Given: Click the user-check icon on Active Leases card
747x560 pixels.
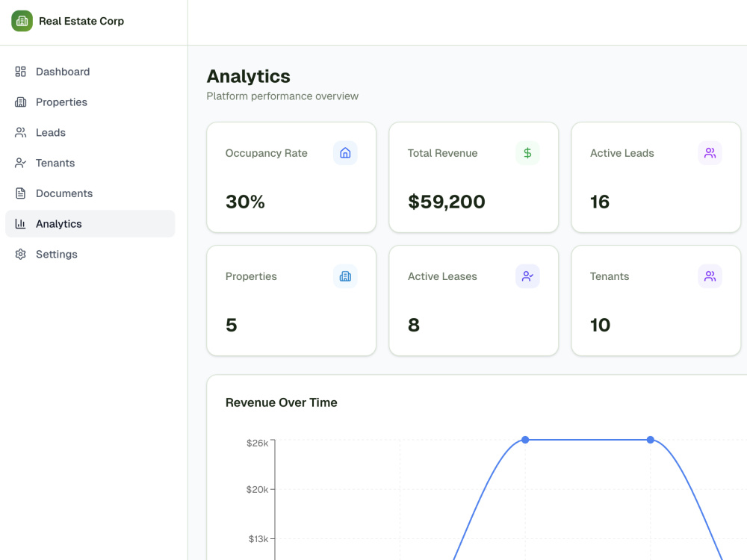Looking at the screenshot, I should point(527,276).
